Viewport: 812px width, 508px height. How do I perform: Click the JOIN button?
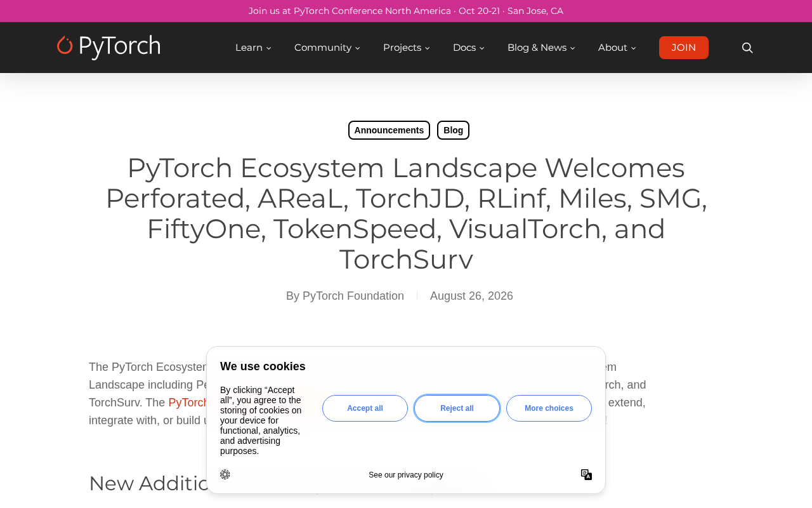coord(684,48)
